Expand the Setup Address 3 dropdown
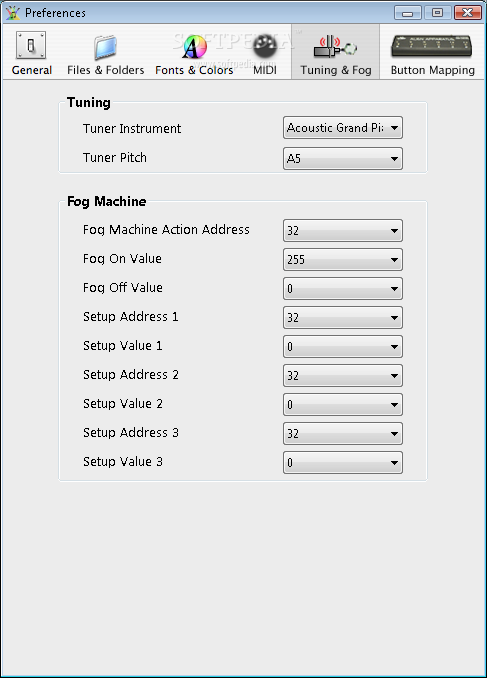 [343, 433]
